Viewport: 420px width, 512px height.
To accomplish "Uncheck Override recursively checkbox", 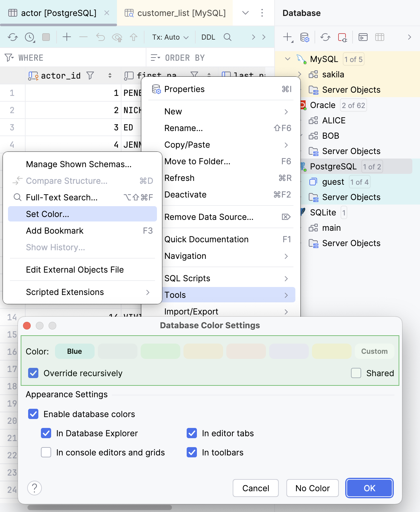I will click(x=34, y=373).
